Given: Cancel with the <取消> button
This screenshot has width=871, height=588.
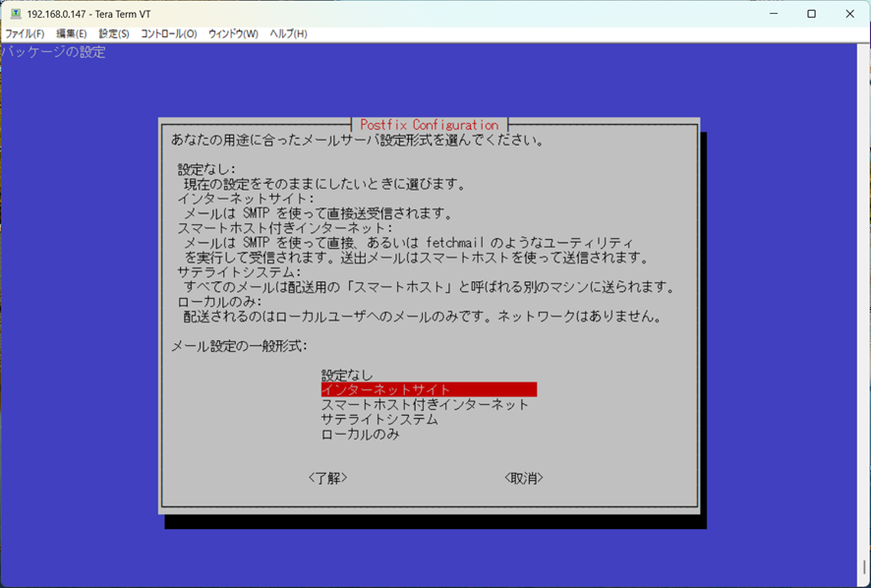Looking at the screenshot, I should 524,478.
